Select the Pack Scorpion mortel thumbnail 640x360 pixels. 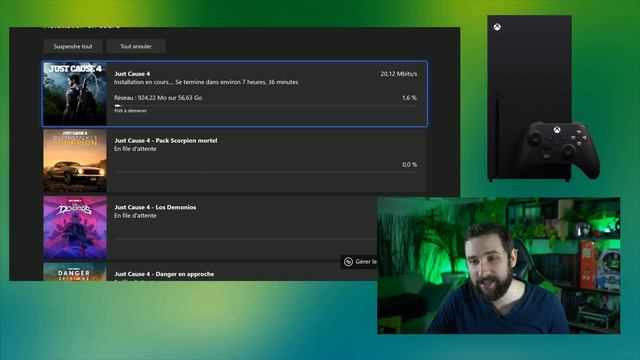pos(75,161)
